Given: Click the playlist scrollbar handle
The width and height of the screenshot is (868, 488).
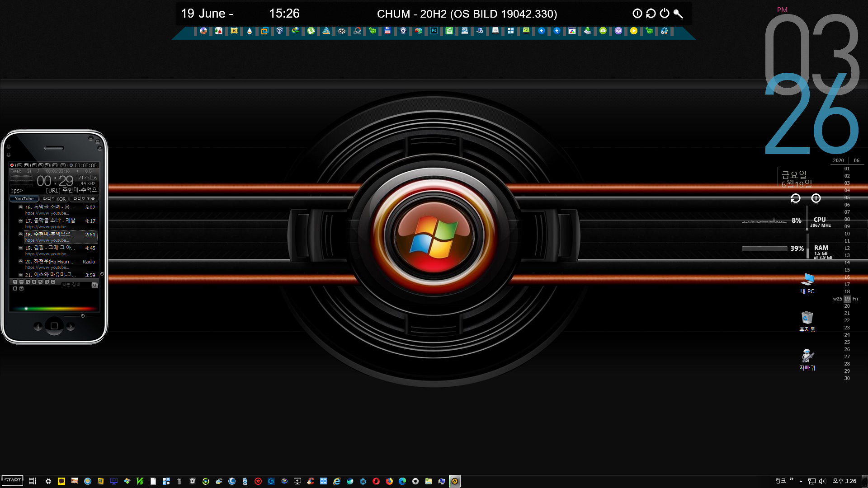Looking at the screenshot, I should pos(102,274).
